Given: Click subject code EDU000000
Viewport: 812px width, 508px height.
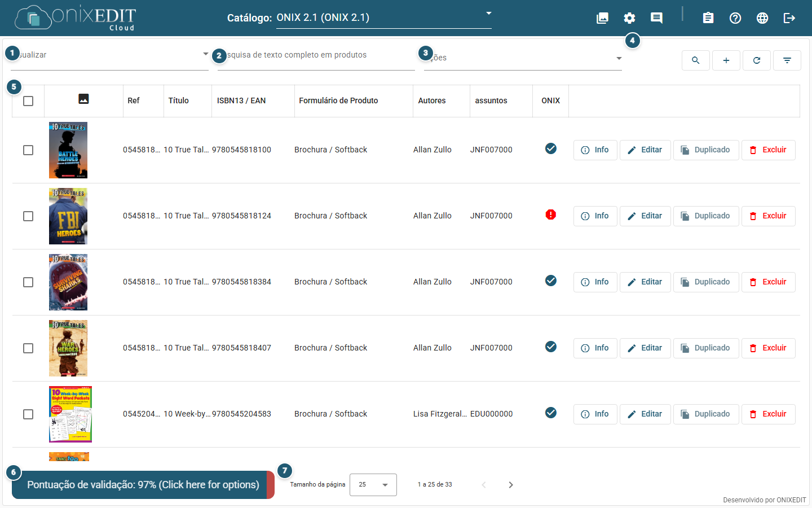Looking at the screenshot, I should [x=492, y=414].
